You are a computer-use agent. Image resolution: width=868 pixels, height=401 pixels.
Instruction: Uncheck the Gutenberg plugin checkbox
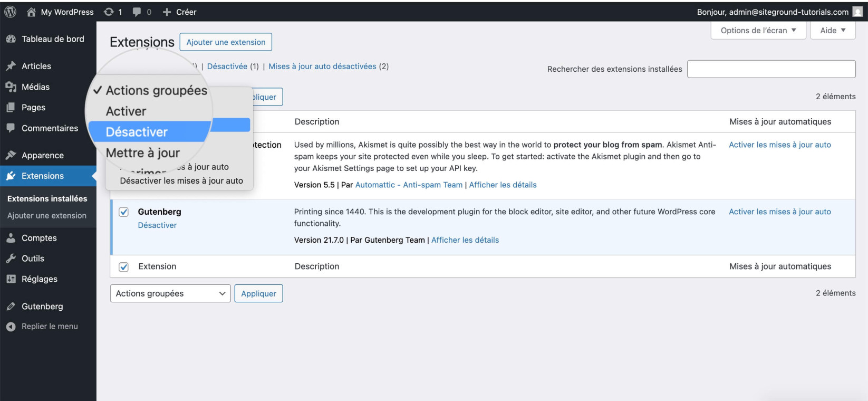tap(123, 212)
